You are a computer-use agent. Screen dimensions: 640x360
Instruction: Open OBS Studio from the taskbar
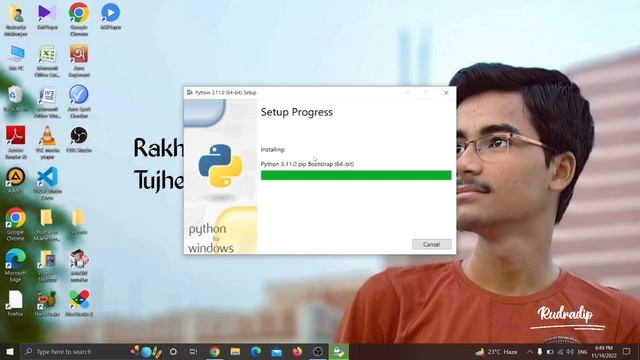click(x=318, y=351)
